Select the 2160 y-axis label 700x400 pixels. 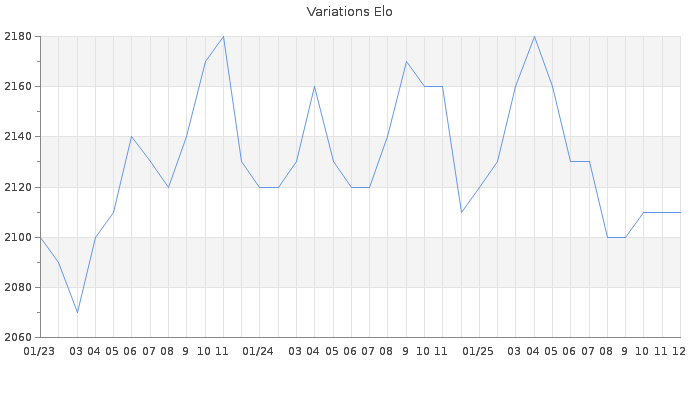pos(19,87)
